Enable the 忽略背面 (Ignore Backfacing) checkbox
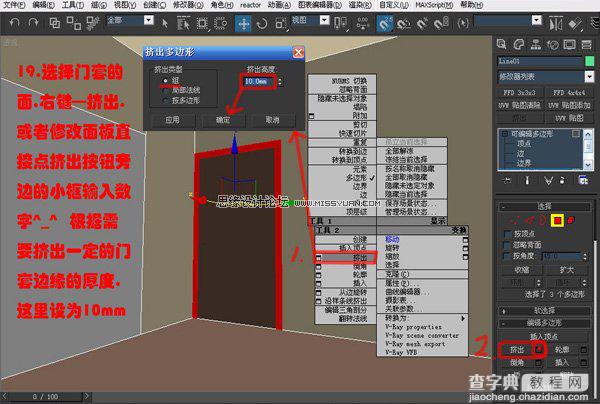 click(507, 245)
